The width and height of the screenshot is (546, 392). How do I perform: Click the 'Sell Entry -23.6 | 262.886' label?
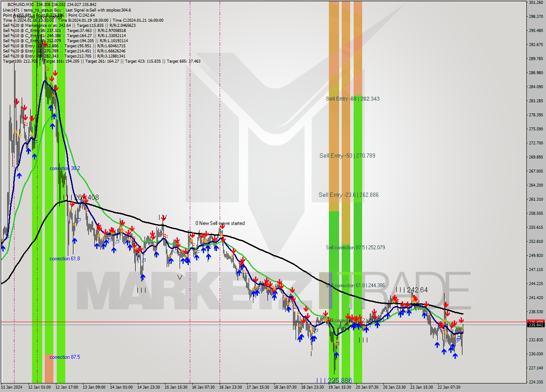[349, 195]
